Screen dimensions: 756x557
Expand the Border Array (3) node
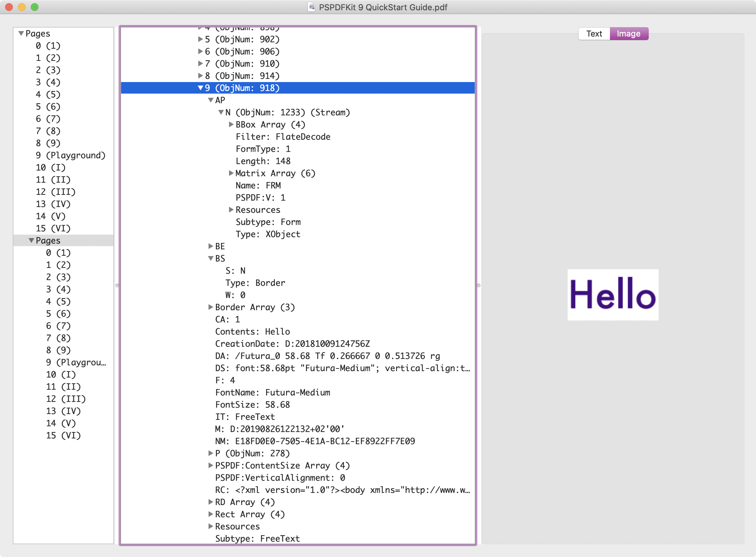[x=211, y=307]
